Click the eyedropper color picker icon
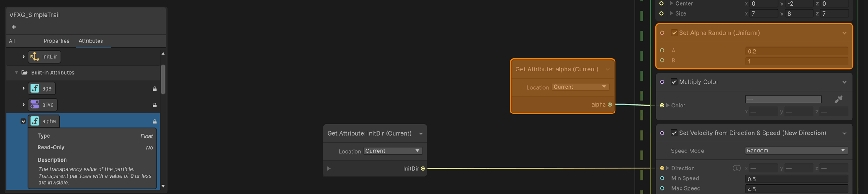The height and width of the screenshot is (194, 868). 838,100
